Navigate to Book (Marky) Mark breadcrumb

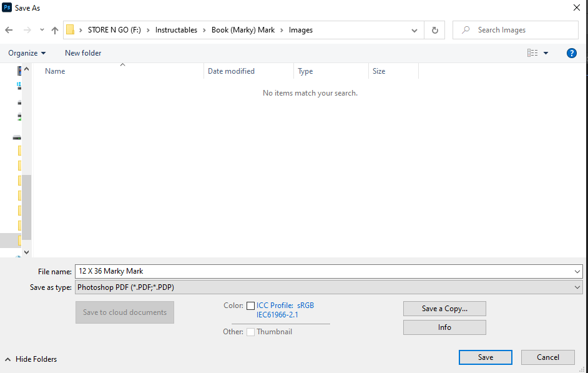pos(243,30)
